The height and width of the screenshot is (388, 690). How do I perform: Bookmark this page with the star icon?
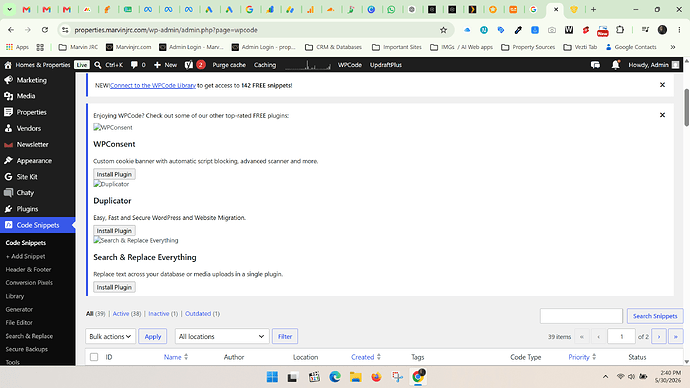[x=443, y=30]
